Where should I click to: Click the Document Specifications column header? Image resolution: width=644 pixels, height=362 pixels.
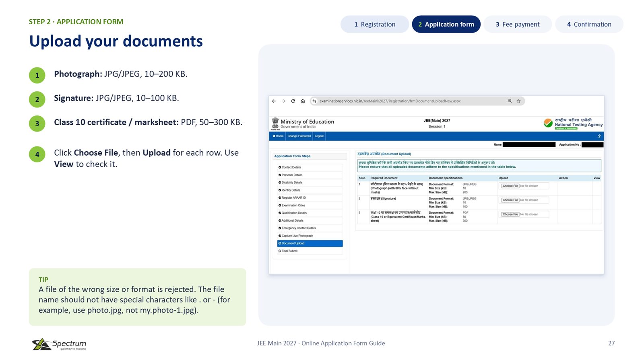point(446,178)
